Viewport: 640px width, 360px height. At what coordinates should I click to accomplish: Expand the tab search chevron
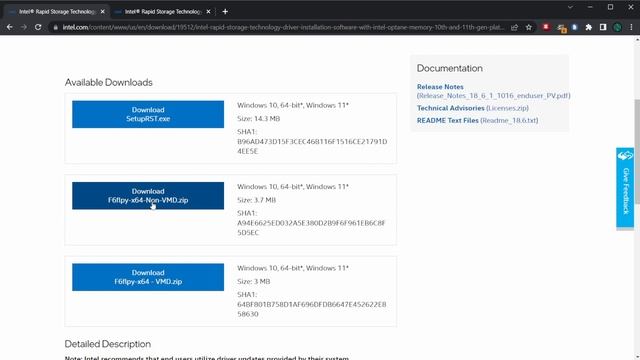[570, 7]
